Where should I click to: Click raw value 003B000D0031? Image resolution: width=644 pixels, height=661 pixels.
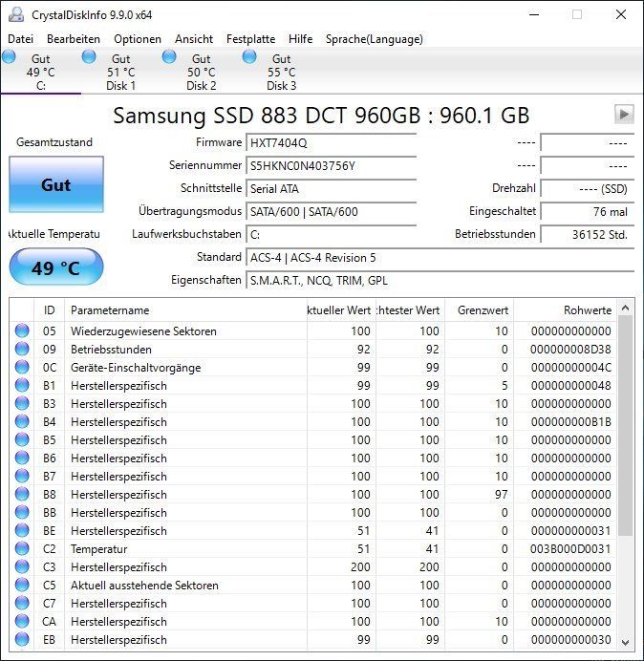pyautogui.click(x=570, y=549)
